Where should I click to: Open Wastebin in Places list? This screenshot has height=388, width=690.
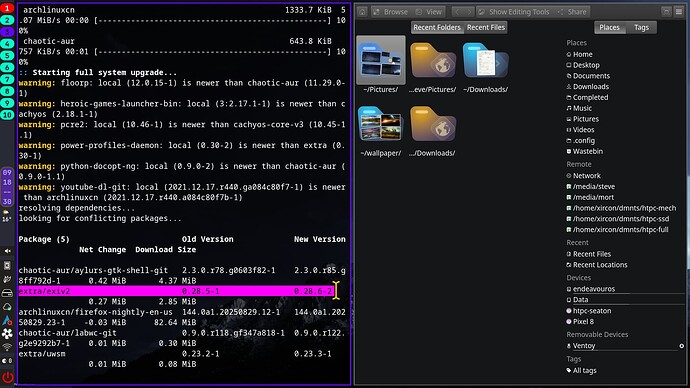click(x=584, y=151)
